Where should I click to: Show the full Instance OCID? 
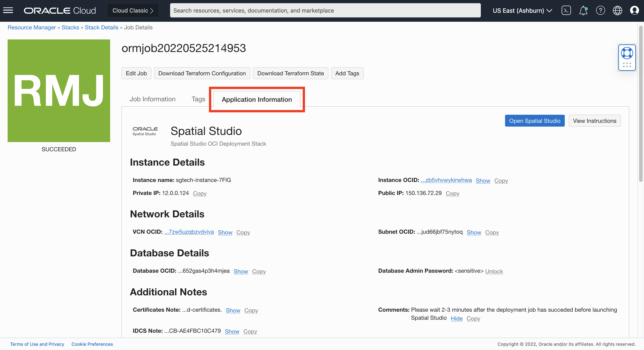(x=483, y=181)
